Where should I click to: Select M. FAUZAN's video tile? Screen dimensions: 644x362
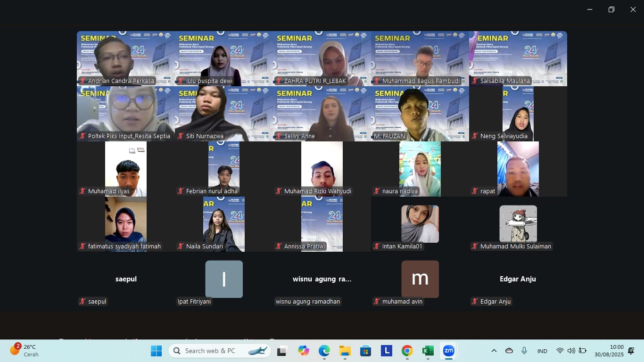420,114
